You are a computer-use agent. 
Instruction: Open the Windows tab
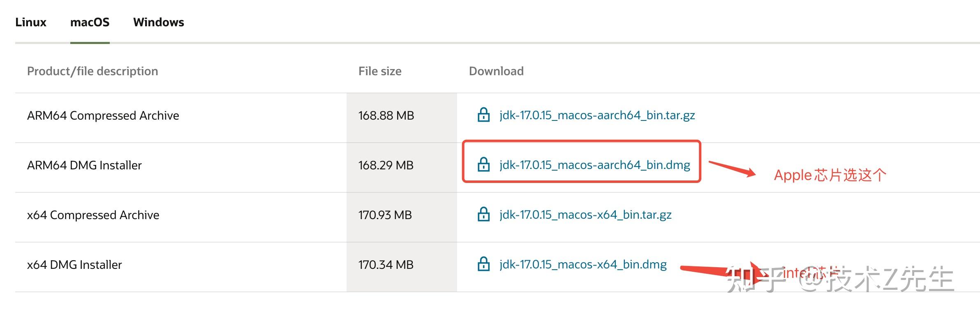click(158, 22)
